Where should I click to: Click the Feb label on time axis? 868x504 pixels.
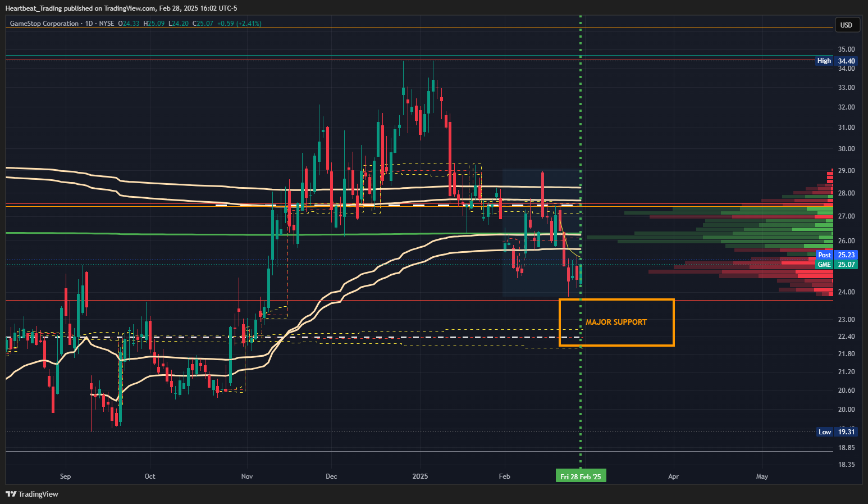[x=505, y=476]
